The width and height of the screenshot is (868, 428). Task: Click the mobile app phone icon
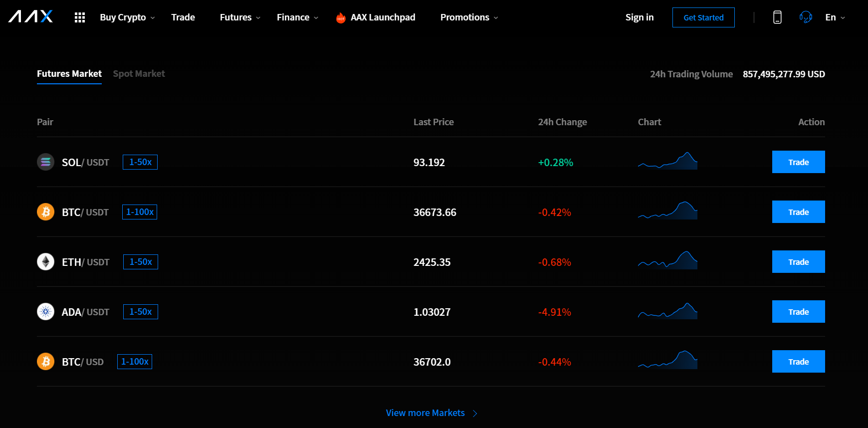777,17
